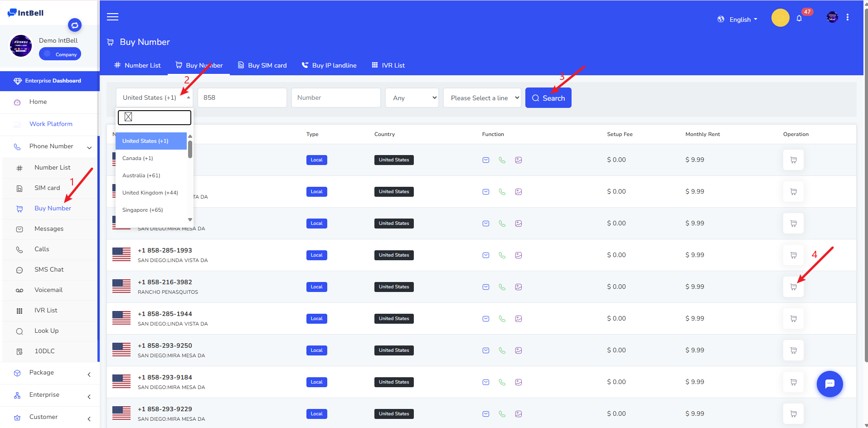Open Work Platform in the sidebar

[51, 124]
